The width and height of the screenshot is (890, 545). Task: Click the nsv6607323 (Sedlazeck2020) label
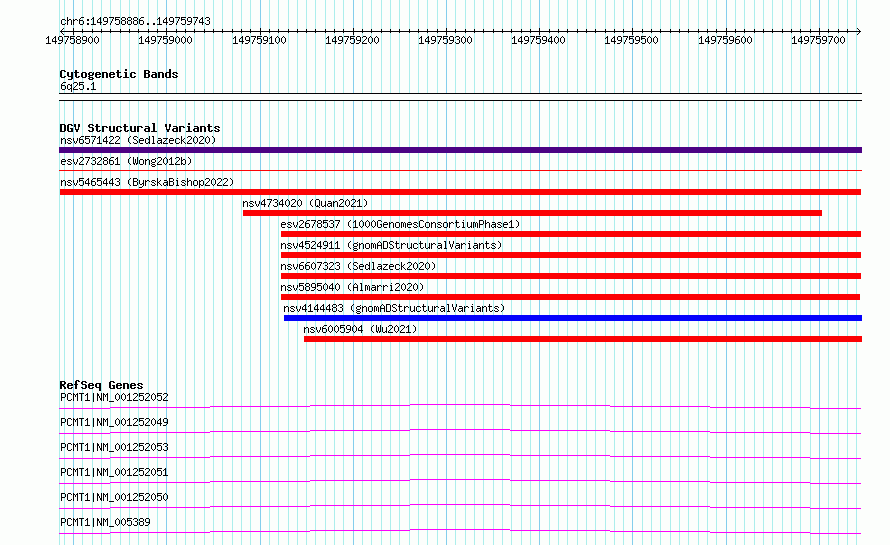(358, 266)
